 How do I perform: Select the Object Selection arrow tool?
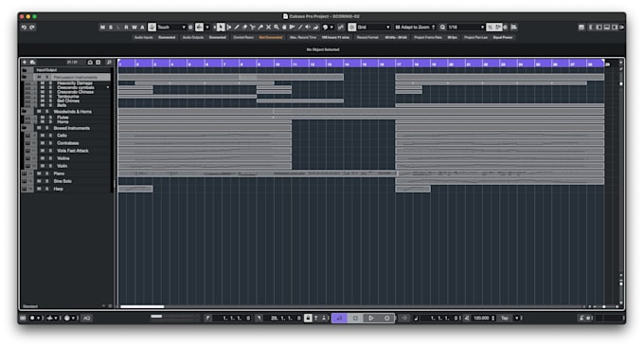coord(221,27)
